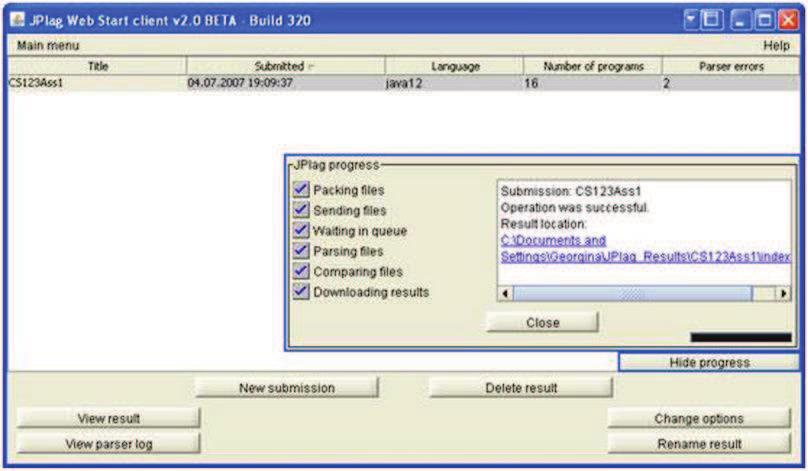Open the Main menu
This screenshot has height=471, width=808.
click(x=48, y=45)
